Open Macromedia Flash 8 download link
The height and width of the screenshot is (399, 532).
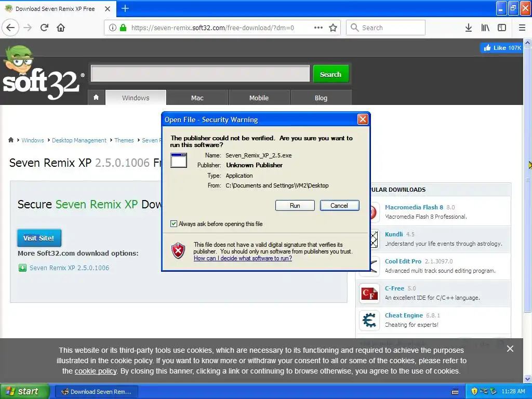(414, 207)
